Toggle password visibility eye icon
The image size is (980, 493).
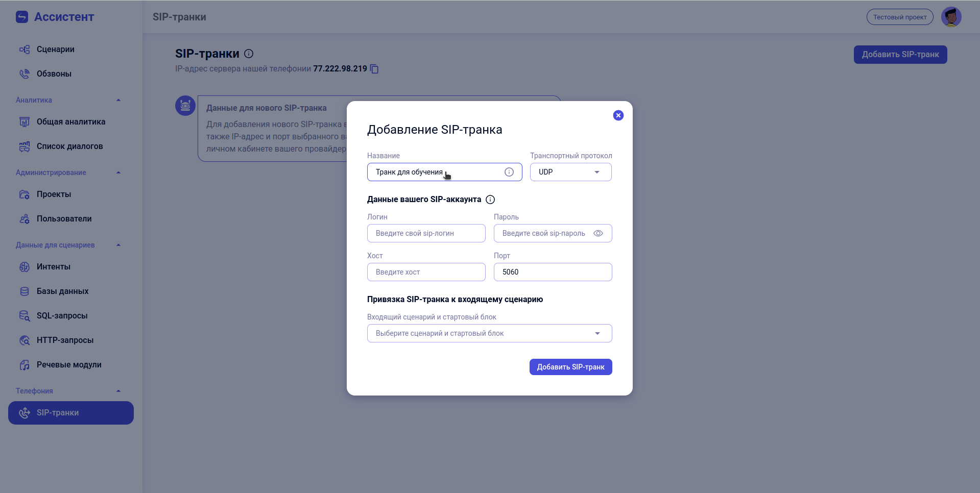tap(598, 233)
